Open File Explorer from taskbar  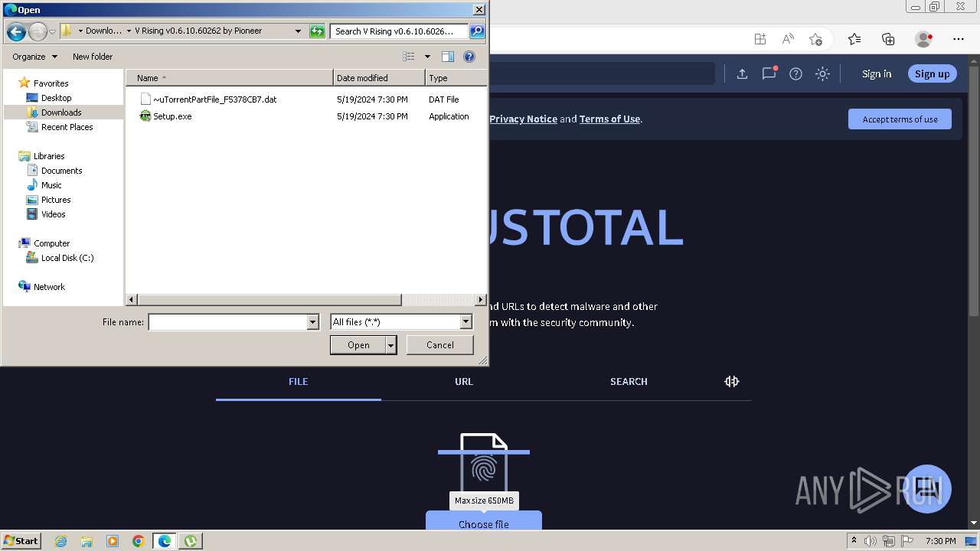coord(87,541)
